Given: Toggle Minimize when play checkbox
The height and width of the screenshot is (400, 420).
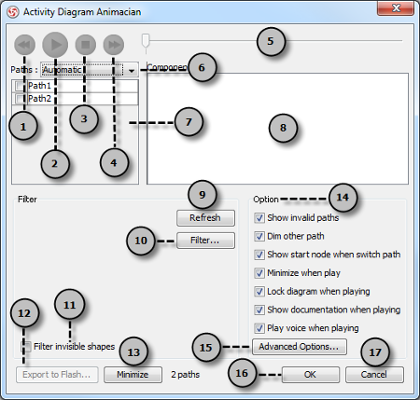Looking at the screenshot, I should tap(259, 273).
